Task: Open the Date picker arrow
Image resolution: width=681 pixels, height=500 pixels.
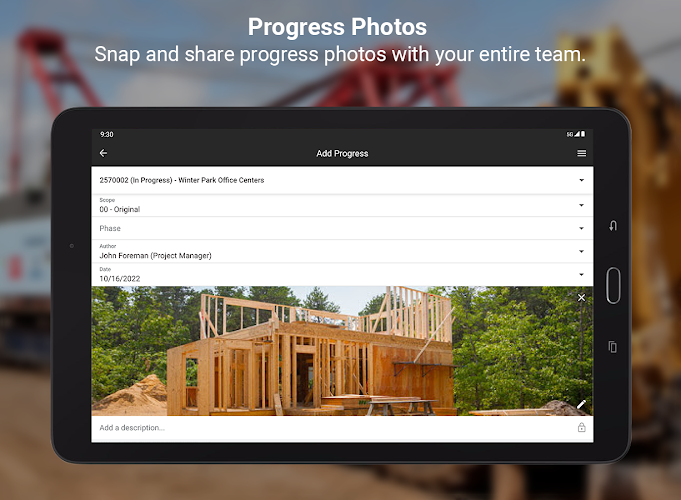Action: point(582,275)
